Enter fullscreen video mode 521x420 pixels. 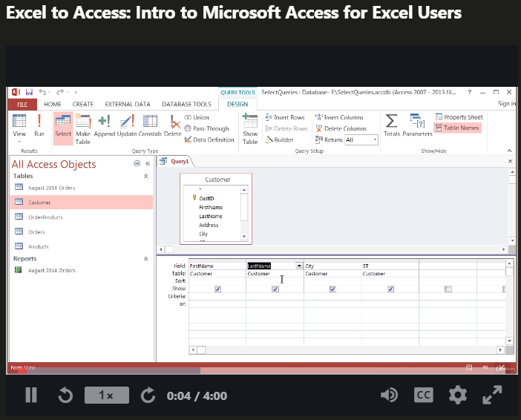pyautogui.click(x=492, y=396)
